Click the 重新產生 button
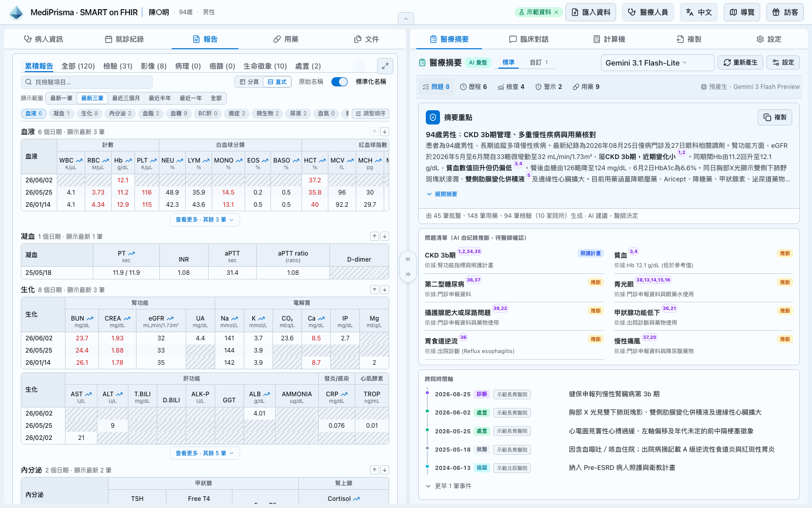Image resolution: width=812 pixels, height=508 pixels. pos(740,62)
